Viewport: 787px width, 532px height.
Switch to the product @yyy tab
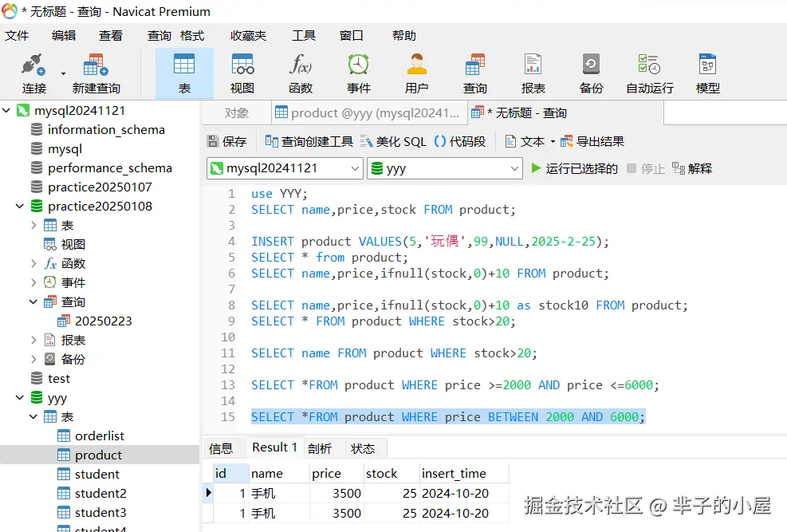coord(368,113)
